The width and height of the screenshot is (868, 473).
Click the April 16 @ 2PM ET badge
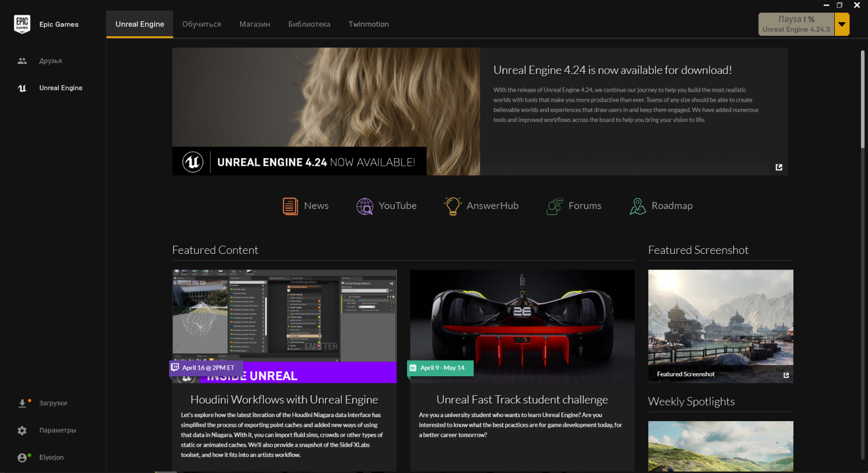click(x=206, y=368)
